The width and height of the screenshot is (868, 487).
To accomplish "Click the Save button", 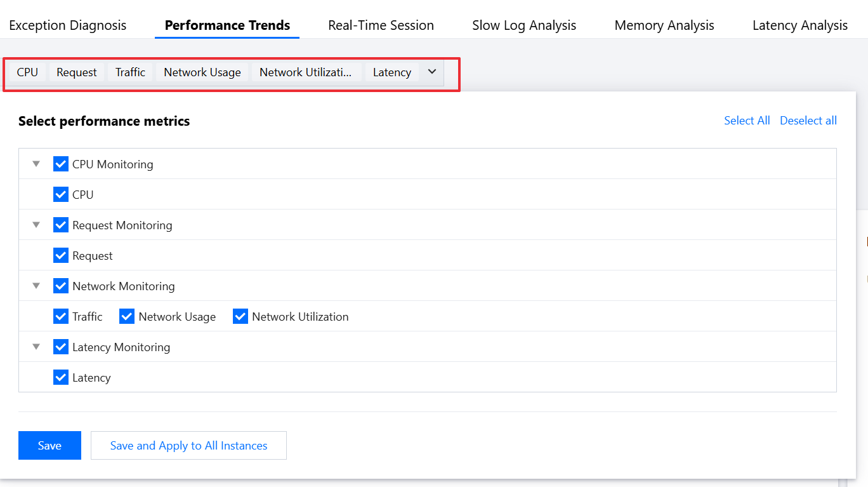I will tap(49, 445).
